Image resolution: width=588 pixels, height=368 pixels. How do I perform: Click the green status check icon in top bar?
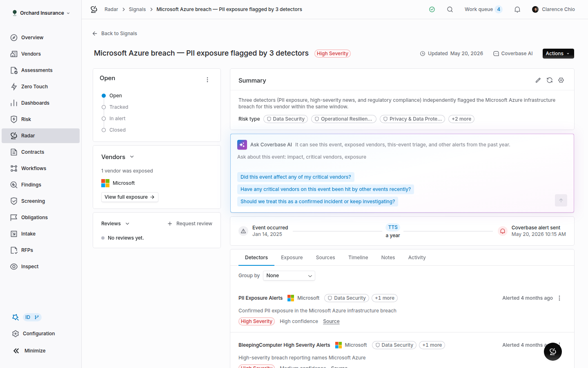[432, 9]
